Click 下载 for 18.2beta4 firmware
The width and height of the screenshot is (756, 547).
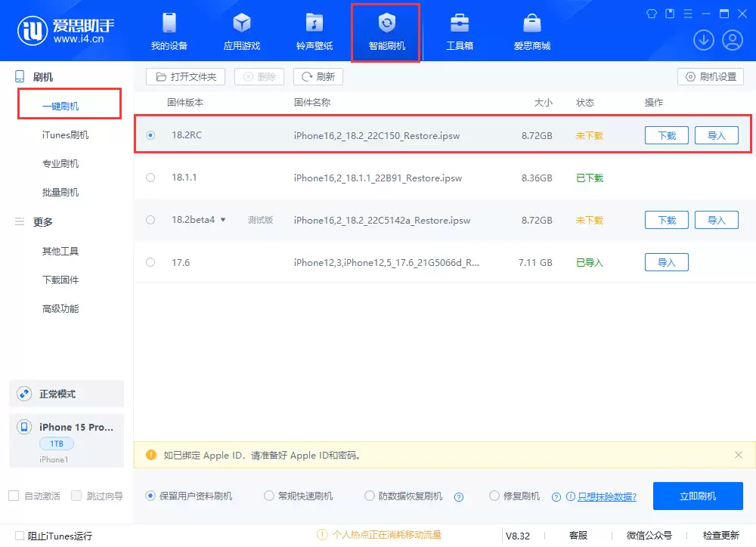666,221
